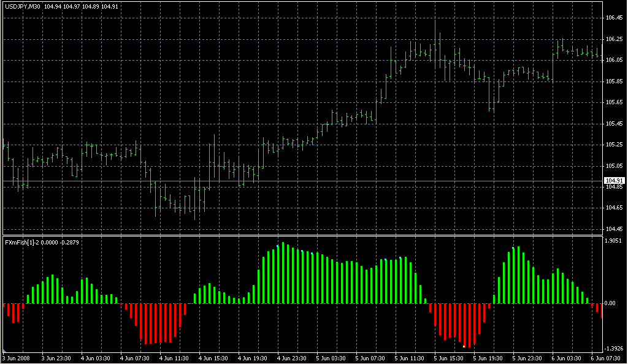Click the 0.00 indicator zero level label
The width and height of the screenshot is (628, 364).
tap(611, 303)
